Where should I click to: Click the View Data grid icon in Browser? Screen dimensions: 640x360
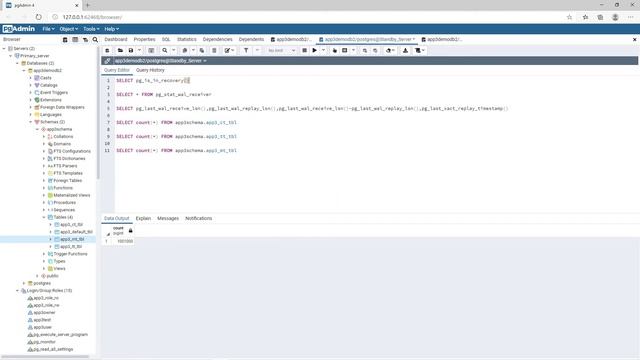tap(75, 40)
